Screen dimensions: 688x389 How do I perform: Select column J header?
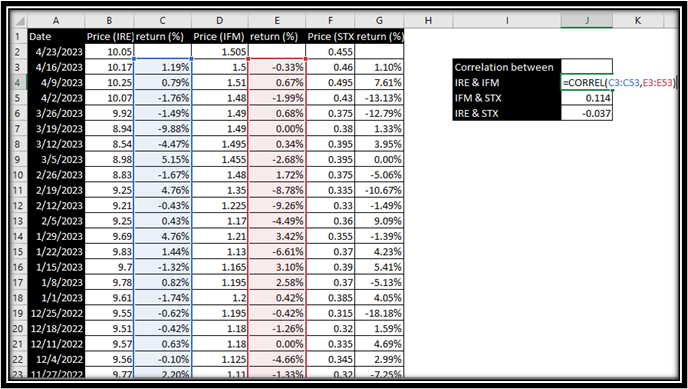(x=587, y=21)
